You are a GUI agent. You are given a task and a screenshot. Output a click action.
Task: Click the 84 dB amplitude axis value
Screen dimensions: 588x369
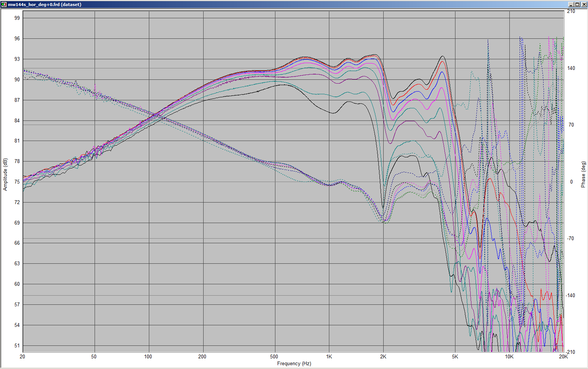(17, 121)
